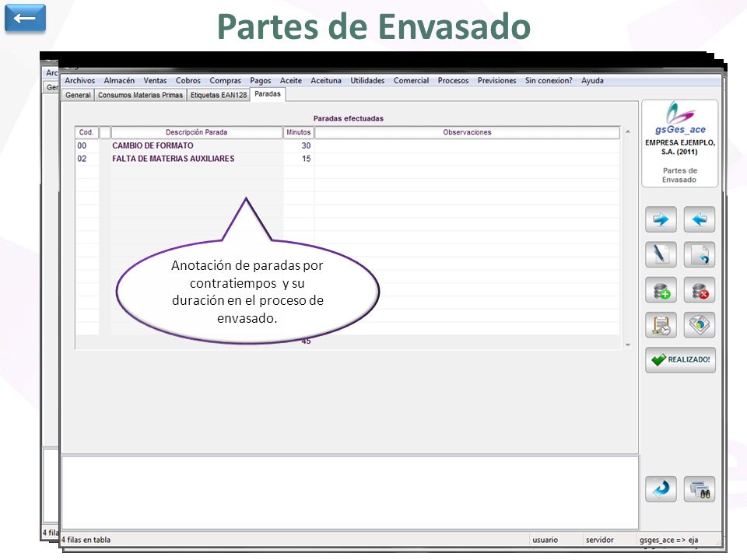This screenshot has height=560, width=747.
Task: Click the large empty text area below
Action: pyautogui.click(x=350, y=492)
